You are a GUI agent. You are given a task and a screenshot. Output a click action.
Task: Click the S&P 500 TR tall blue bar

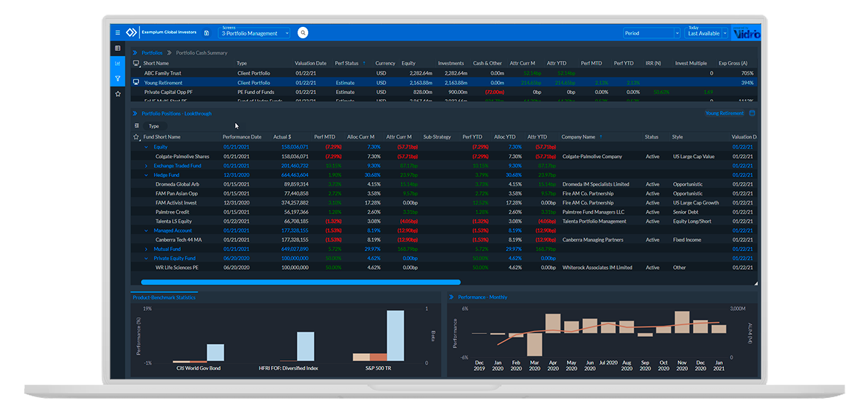tap(395, 336)
